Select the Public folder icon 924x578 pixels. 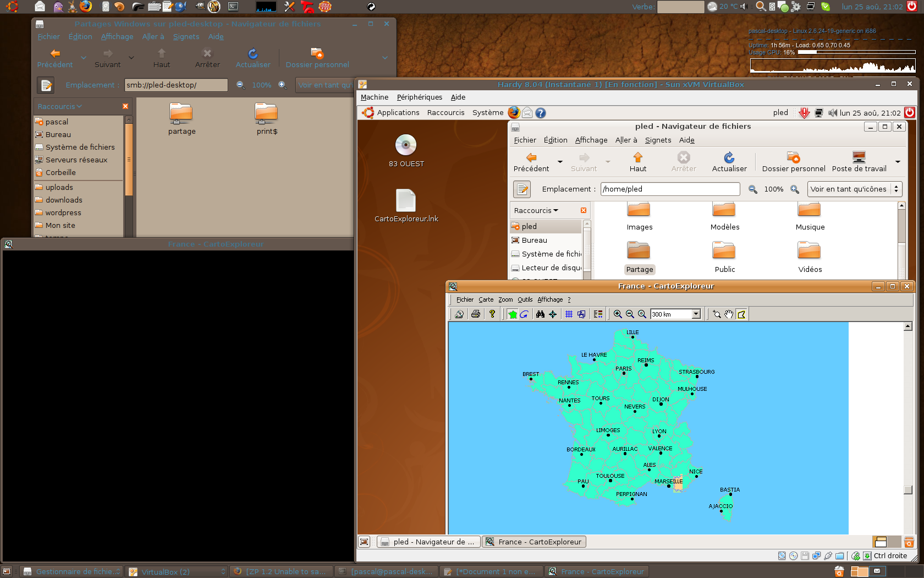click(724, 258)
